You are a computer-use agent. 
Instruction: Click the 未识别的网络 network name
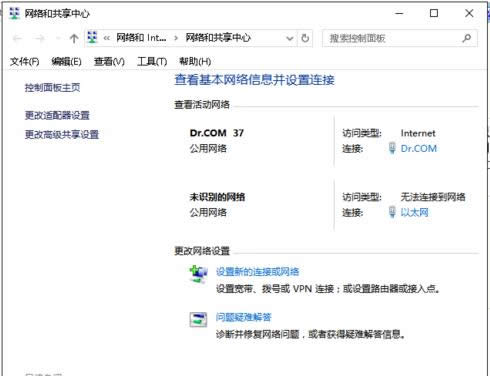pos(217,197)
